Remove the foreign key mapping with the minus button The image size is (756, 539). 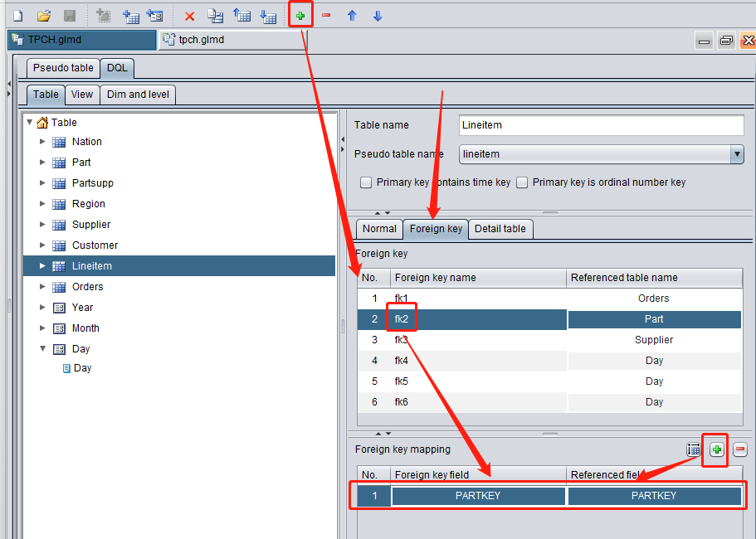740,449
